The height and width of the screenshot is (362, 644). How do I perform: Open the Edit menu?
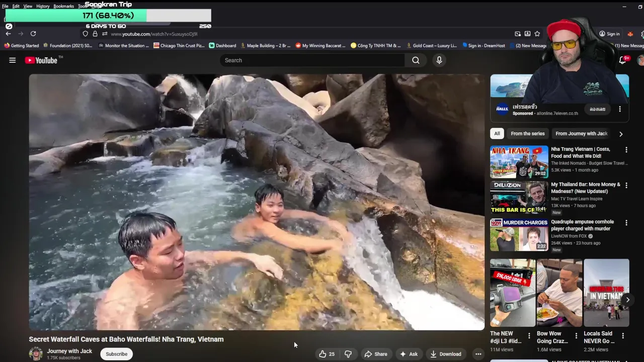coord(16,6)
